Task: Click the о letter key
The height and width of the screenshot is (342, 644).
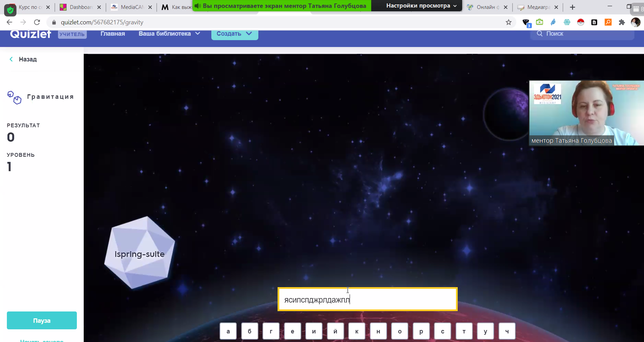Action: click(400, 331)
